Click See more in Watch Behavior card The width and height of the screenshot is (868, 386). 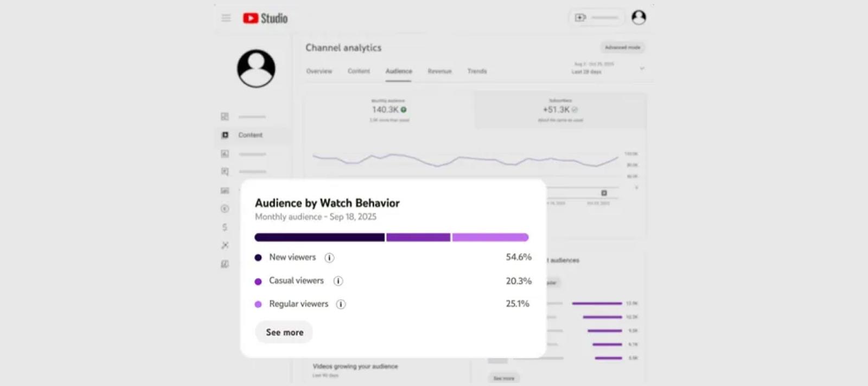[284, 332]
